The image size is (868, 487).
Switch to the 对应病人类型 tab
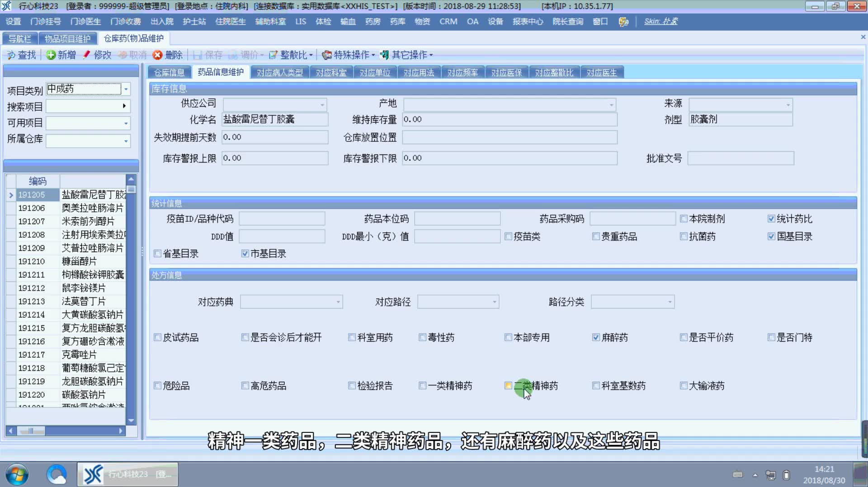pyautogui.click(x=280, y=73)
